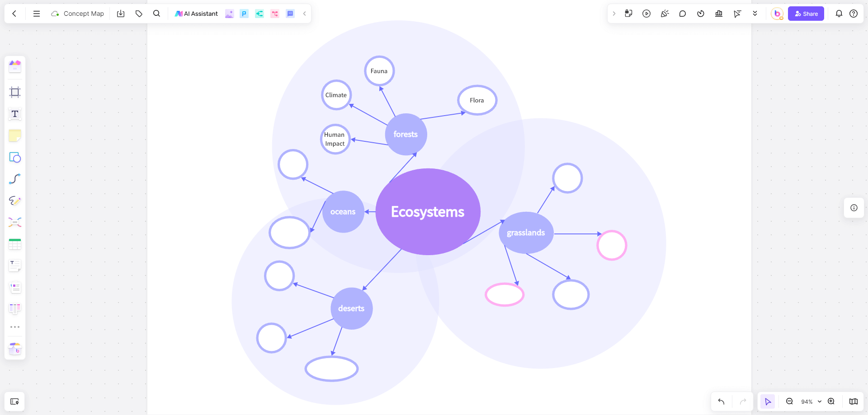Select the yellow Sticky Note tool
The height and width of the screenshot is (415, 868).
pyautogui.click(x=15, y=135)
